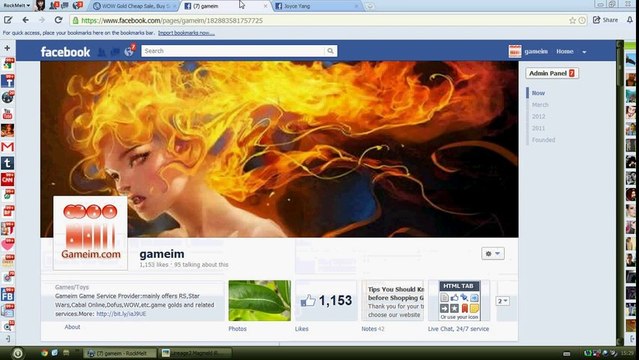Open the pink heart app in sidebar
639x360 pixels.
7,245
